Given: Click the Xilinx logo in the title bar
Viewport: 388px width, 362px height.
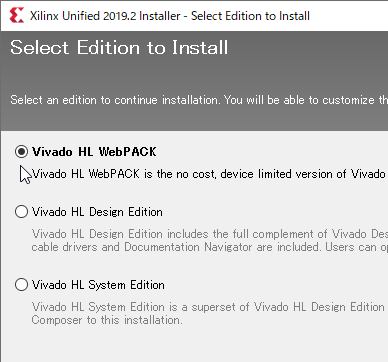Looking at the screenshot, I should pyautogui.click(x=17, y=16).
